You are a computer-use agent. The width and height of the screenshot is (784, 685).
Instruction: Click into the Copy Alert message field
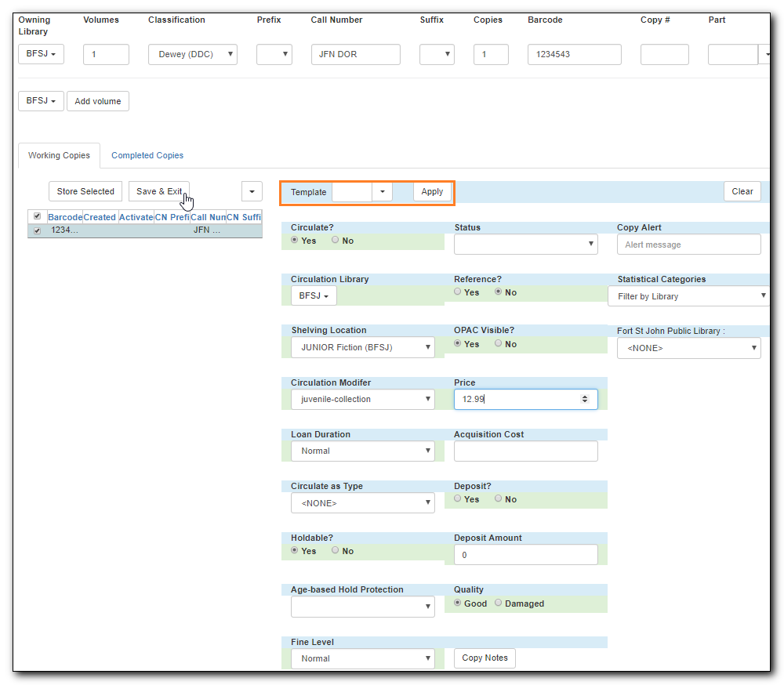tap(689, 245)
